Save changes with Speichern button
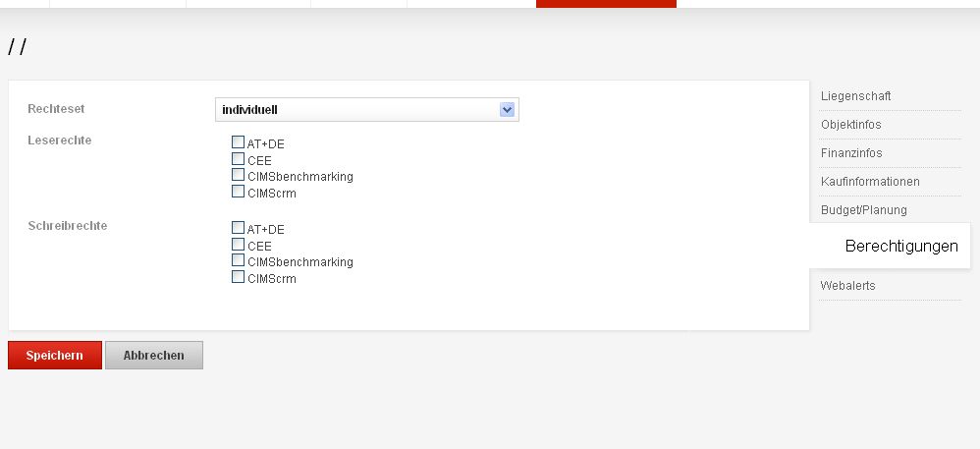 click(54, 356)
